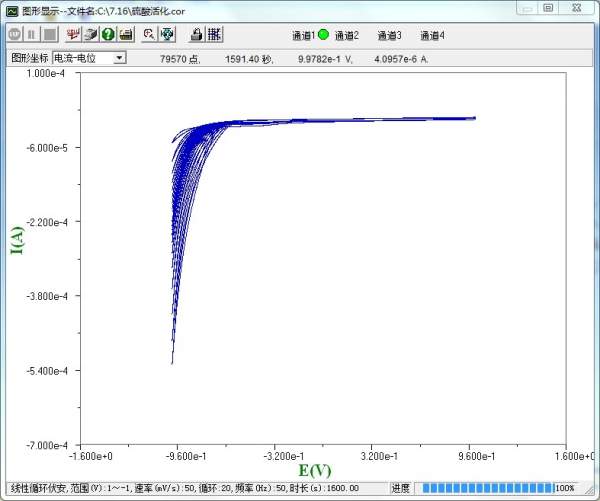
Task: Close the graph display window
Action: (x=576, y=8)
